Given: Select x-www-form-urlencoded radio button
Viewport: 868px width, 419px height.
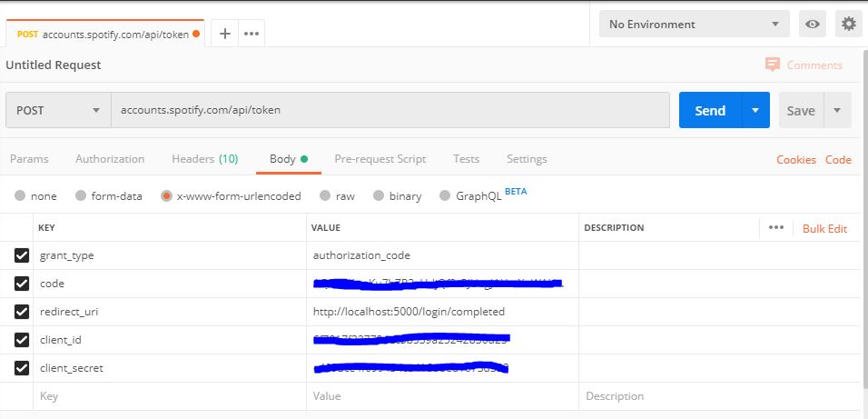Looking at the screenshot, I should click(167, 195).
